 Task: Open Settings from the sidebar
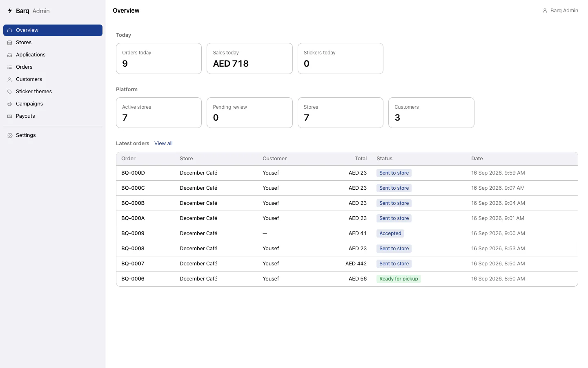[53, 135]
